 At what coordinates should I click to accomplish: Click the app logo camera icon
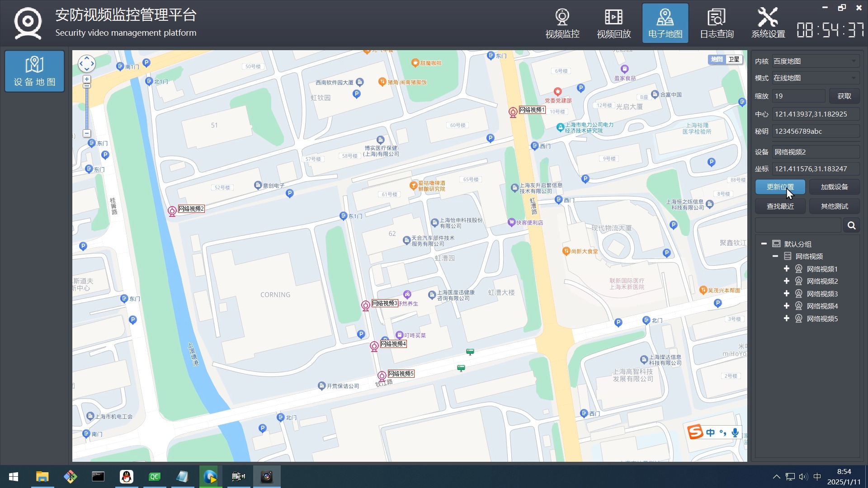28,23
